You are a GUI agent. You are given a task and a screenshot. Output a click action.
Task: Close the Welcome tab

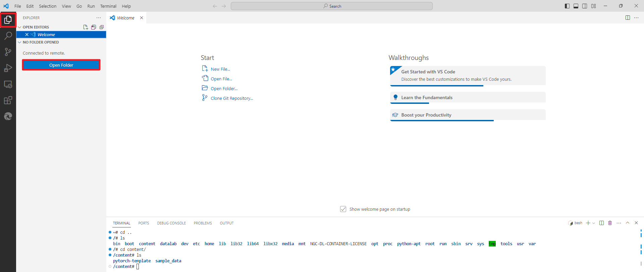point(142,18)
